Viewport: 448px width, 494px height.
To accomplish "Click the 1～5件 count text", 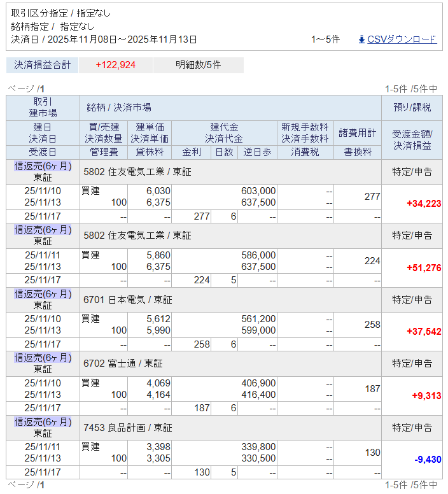I will 326,39.
